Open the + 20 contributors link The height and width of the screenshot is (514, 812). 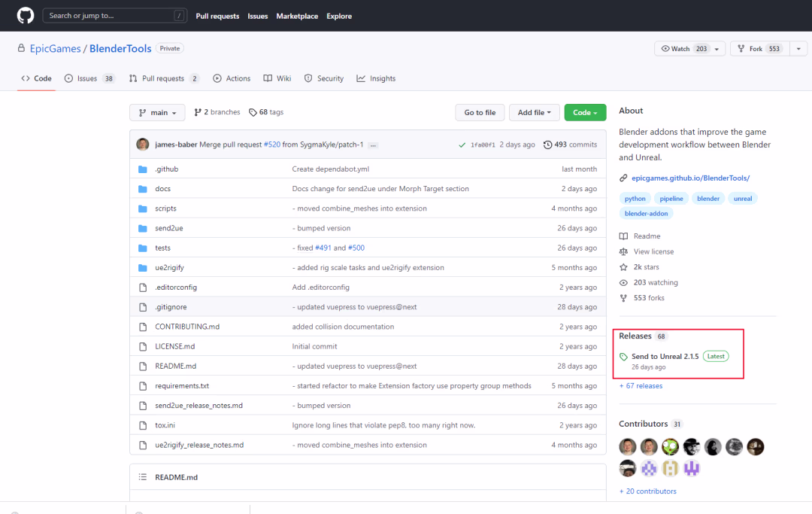(648, 491)
